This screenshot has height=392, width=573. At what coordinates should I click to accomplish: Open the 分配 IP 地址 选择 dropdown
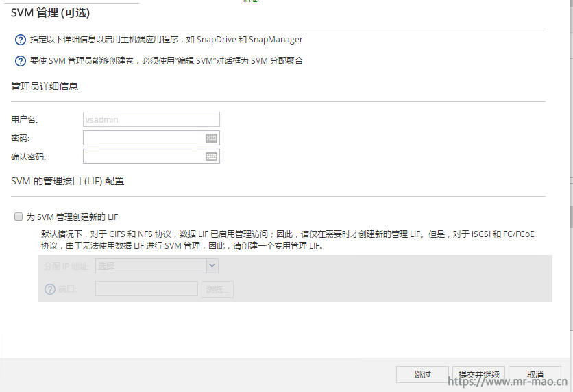pos(157,266)
